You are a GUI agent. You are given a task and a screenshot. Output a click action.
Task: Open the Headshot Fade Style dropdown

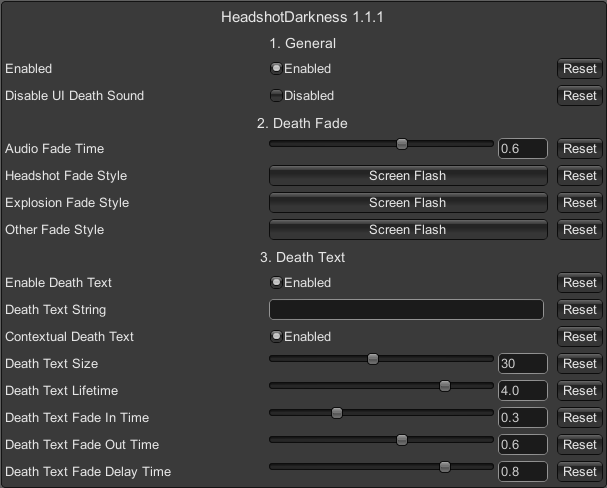pos(407,176)
